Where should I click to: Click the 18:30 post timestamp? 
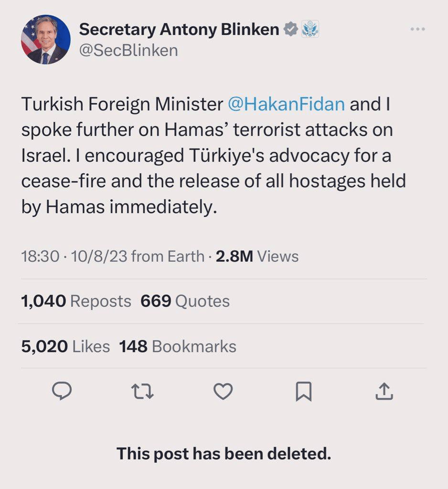coord(40,256)
